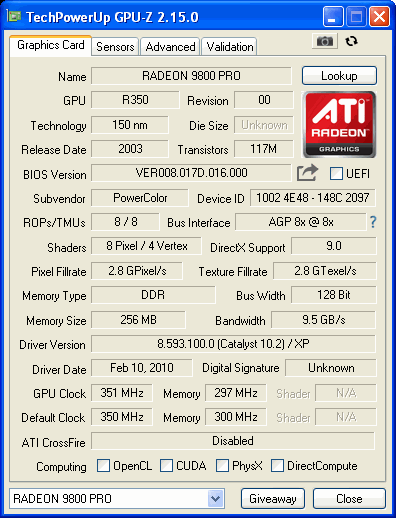Open the Advanced tab

[170, 47]
